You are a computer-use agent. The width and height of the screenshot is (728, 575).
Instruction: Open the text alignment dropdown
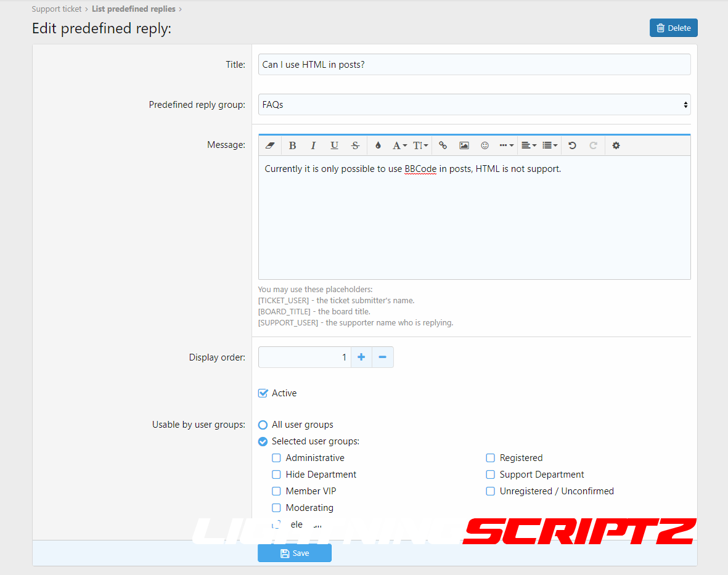(528, 145)
